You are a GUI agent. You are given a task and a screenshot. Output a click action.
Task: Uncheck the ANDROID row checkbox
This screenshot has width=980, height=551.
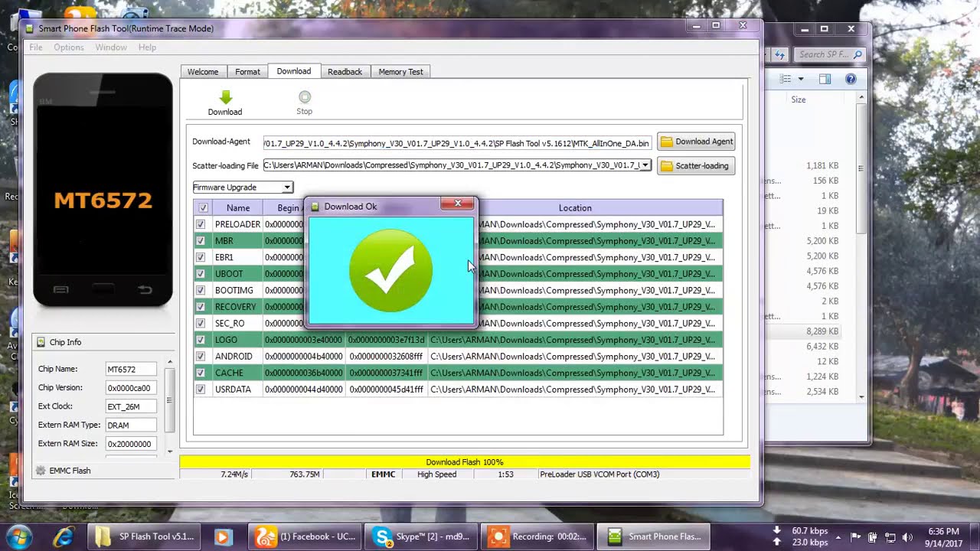(201, 357)
